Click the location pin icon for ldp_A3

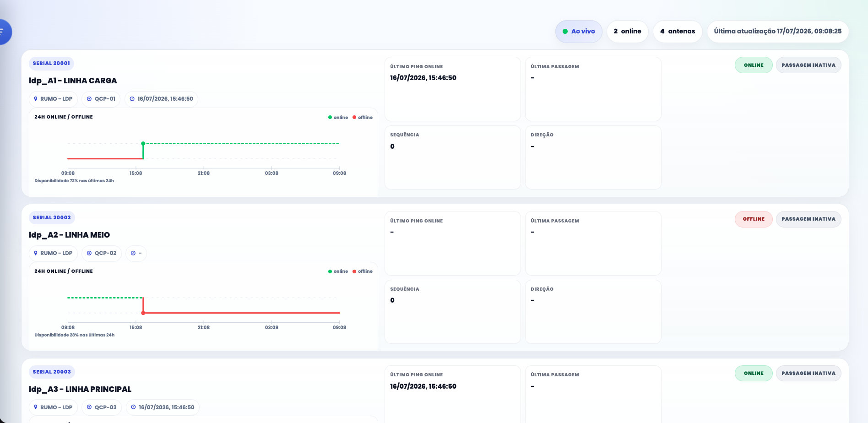point(36,407)
